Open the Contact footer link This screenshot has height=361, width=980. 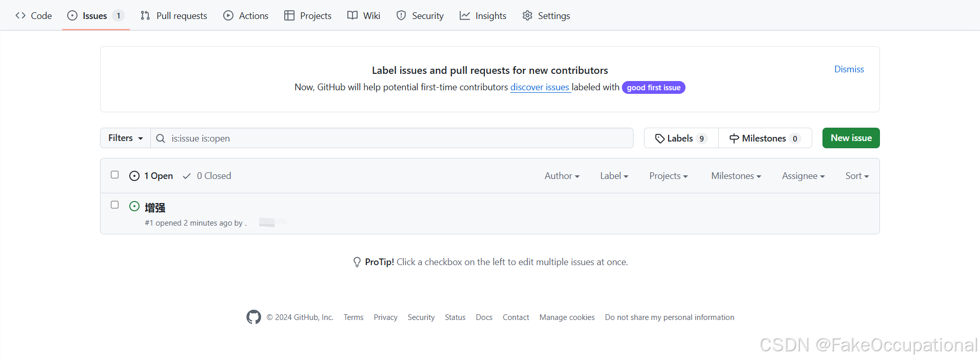point(516,317)
